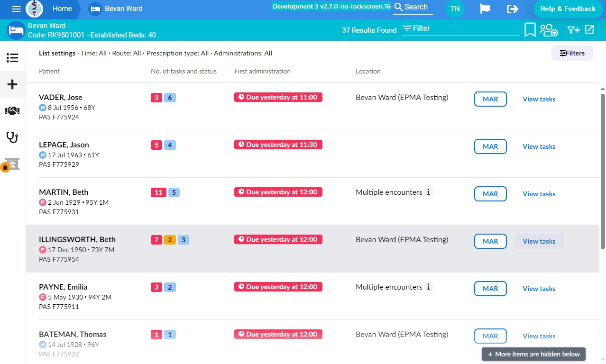This screenshot has height=364, width=606.
Task: Click blue badge 4 for LEPAGE, Jason
Action: coord(170,145)
